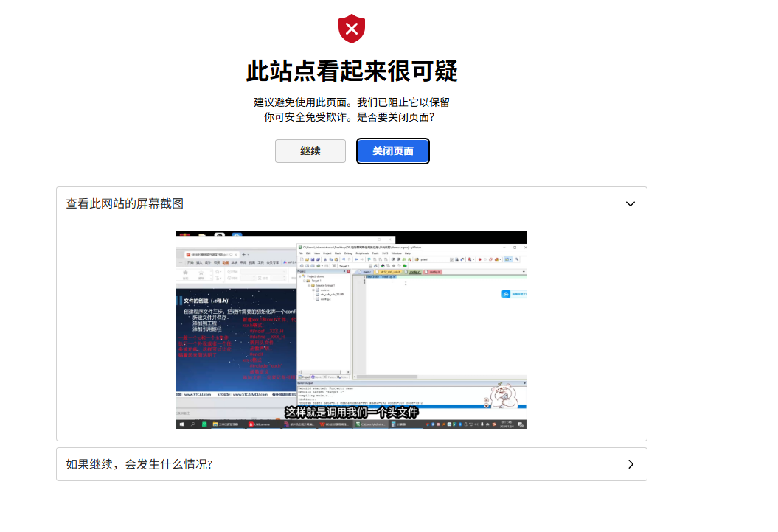Image resolution: width=778 pixels, height=532 pixels.
Task: Expand the 如果继续，会发生什么情况 section
Action: tap(631, 464)
